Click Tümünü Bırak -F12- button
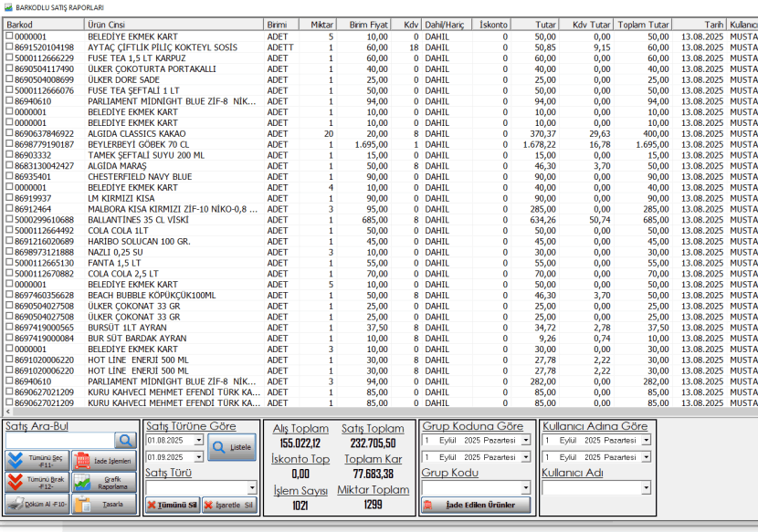Screen dimensions: 758x532 point(37,482)
